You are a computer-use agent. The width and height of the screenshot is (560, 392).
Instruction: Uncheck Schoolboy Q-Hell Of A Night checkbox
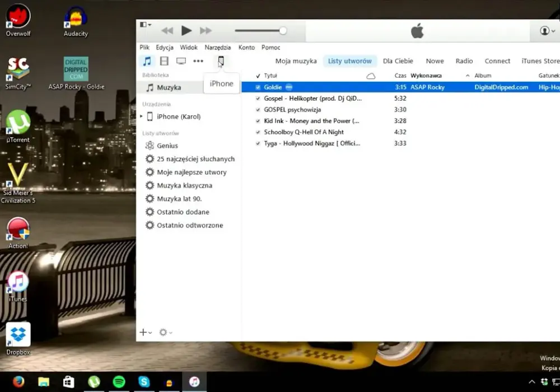click(x=258, y=132)
